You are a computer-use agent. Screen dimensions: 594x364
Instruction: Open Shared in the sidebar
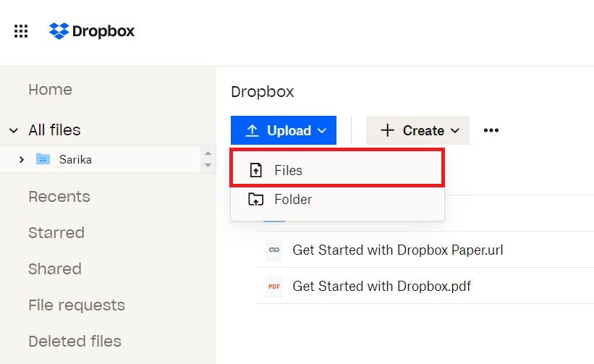(x=55, y=269)
